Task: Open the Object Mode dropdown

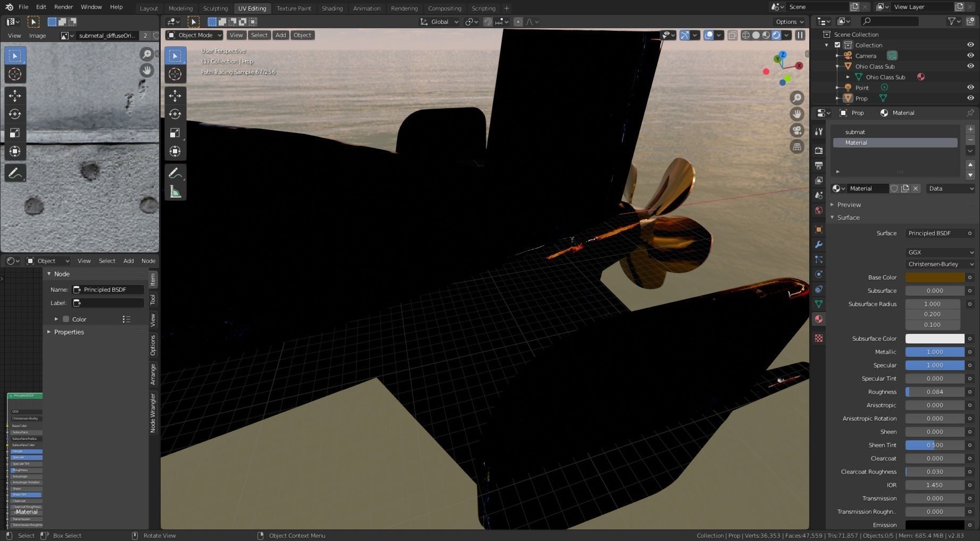Action: pos(194,35)
